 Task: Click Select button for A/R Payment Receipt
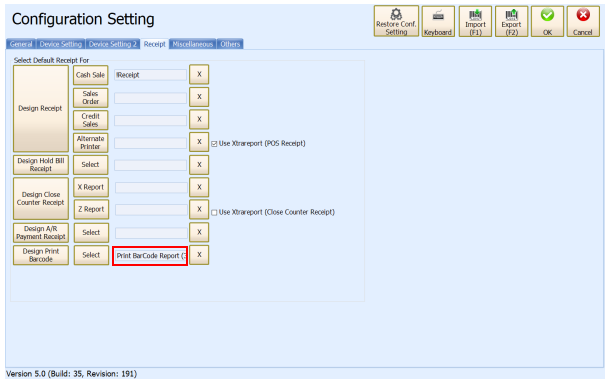pyautogui.click(x=91, y=232)
